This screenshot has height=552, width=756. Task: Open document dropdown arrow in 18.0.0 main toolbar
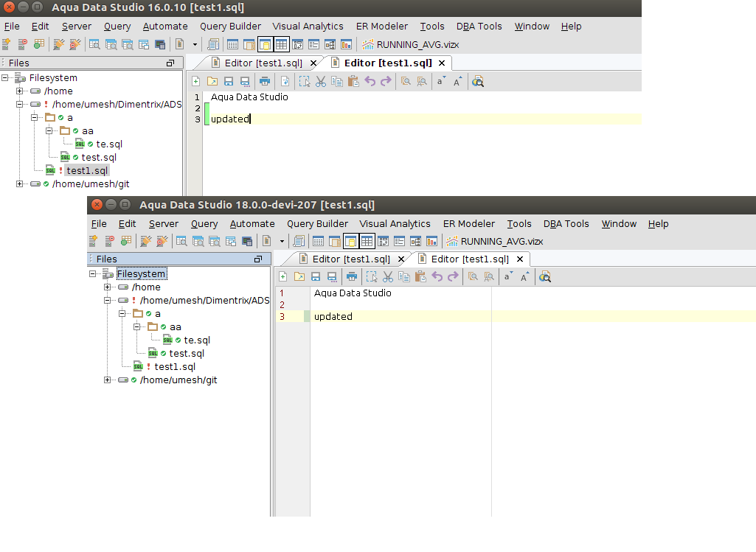282,241
